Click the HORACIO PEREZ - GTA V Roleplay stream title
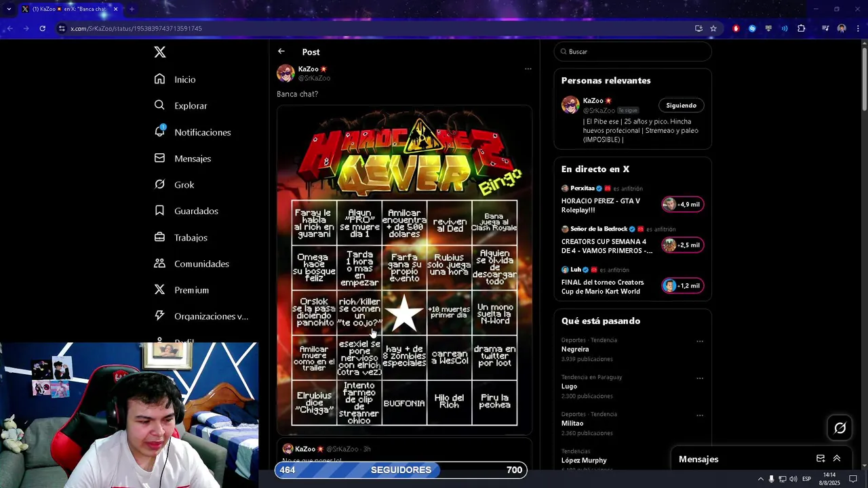Image resolution: width=868 pixels, height=488 pixels. point(600,205)
